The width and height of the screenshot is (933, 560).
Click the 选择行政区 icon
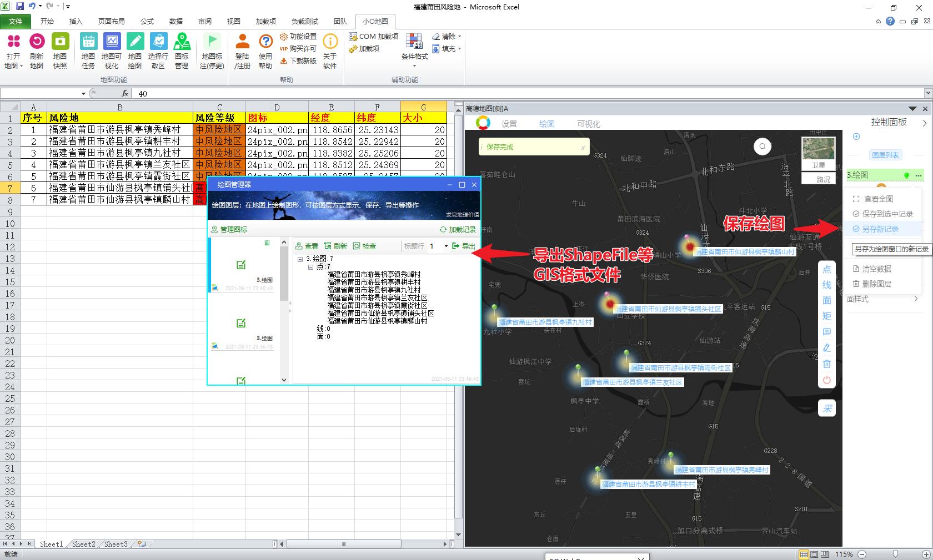pos(158,50)
